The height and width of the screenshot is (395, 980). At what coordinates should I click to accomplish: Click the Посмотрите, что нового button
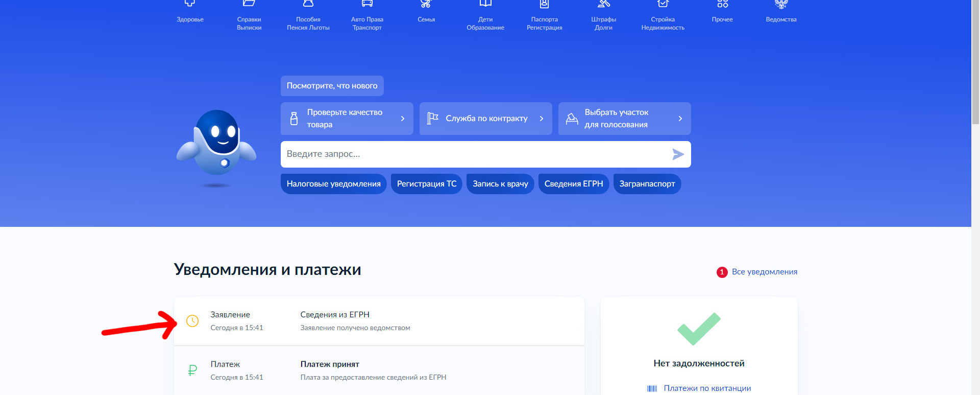pyautogui.click(x=332, y=86)
